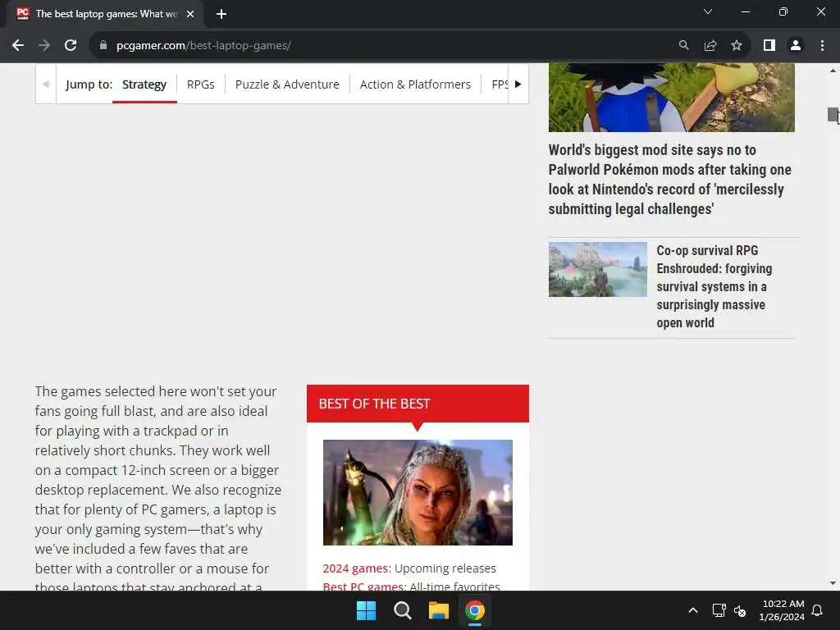Viewport: 840px width, 630px height.
Task: Click the Enshrouded article thumbnail
Action: (597, 269)
